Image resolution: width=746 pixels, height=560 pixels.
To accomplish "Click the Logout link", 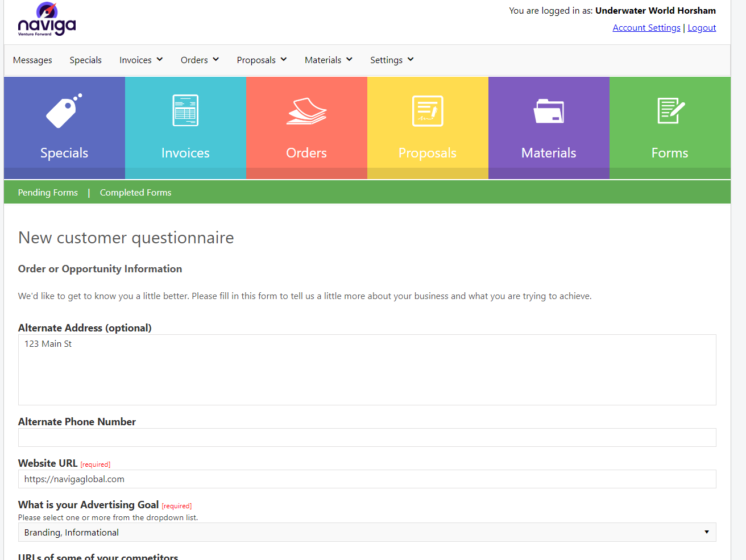I will click(702, 28).
